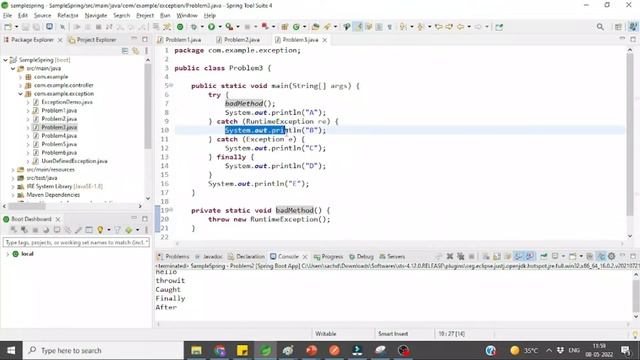Open the Debug dropdown arrow
640x360 pixels.
(202, 27)
